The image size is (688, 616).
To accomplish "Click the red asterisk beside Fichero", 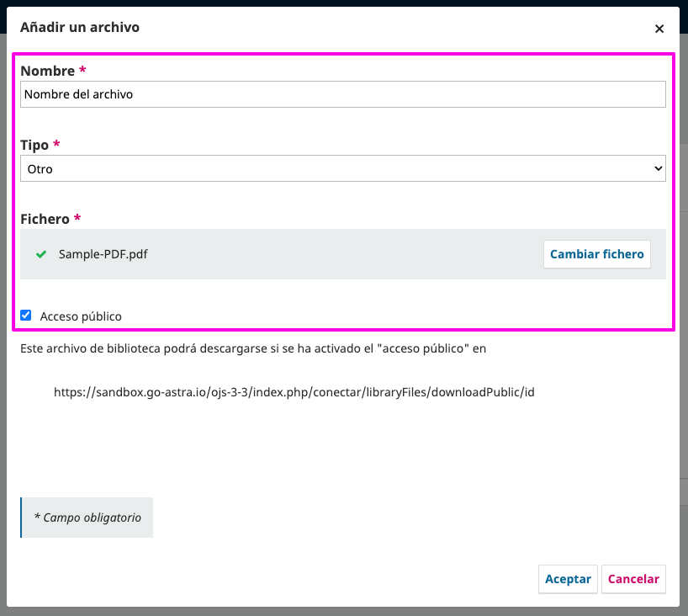I will point(78,218).
